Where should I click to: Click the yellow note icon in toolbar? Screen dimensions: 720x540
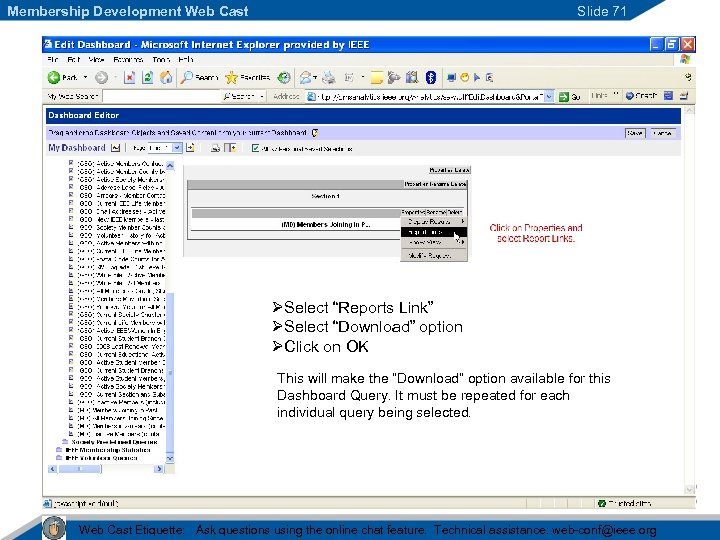(377, 78)
